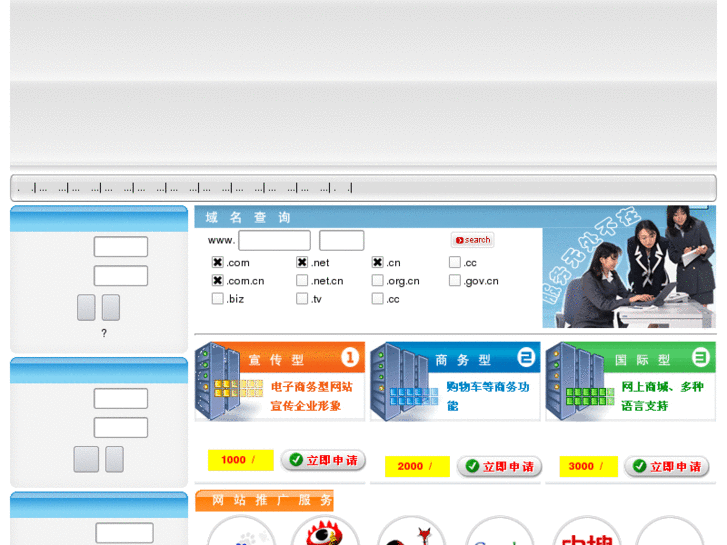The width and height of the screenshot is (727, 545).
Task: Click the upper input field in top sidebar panel
Action: 121,247
